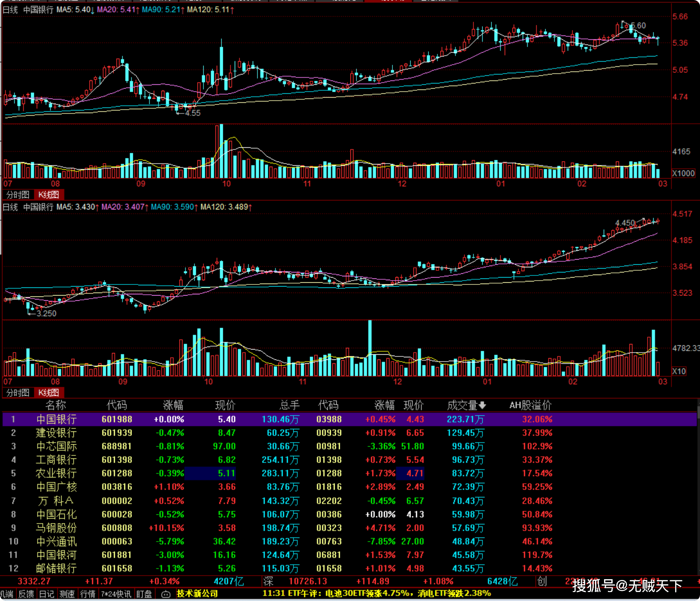Click the 成交量 descending sort arrow
700x601 pixels.
[482, 405]
